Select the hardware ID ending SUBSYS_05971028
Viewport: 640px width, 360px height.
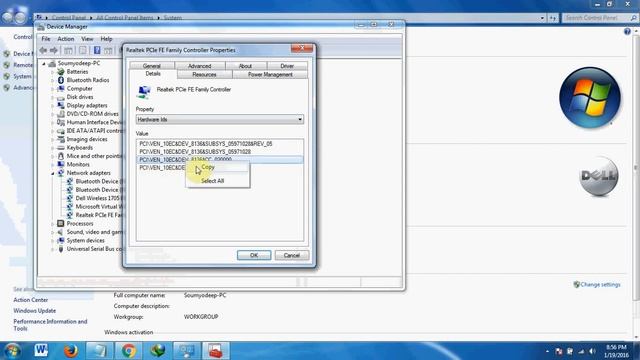pos(195,151)
